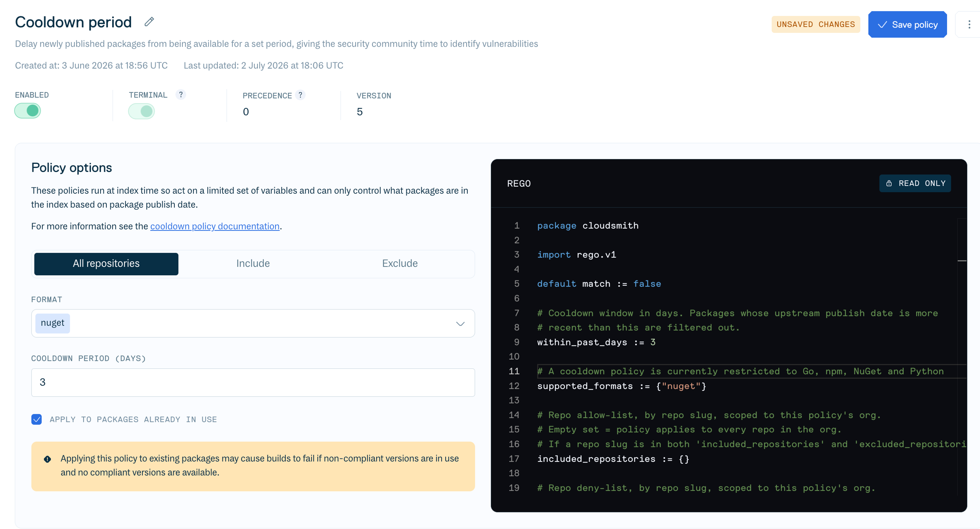Switch to the Exclude tab
The width and height of the screenshot is (980, 529).
point(400,264)
